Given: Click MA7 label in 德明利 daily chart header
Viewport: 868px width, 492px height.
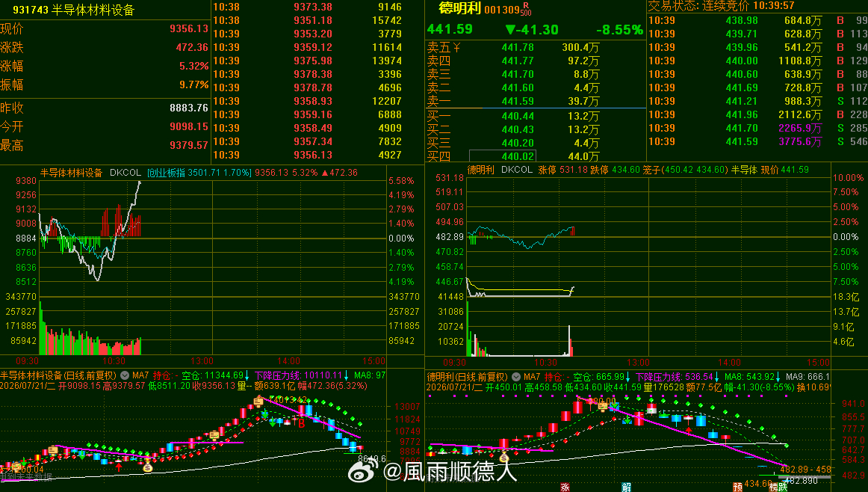Looking at the screenshot, I should (x=532, y=377).
